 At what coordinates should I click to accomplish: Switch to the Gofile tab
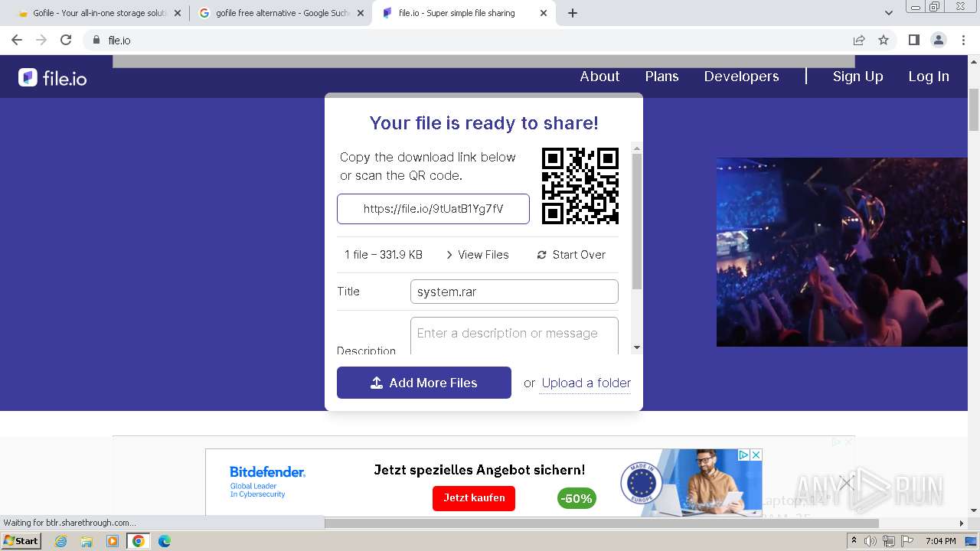click(97, 13)
